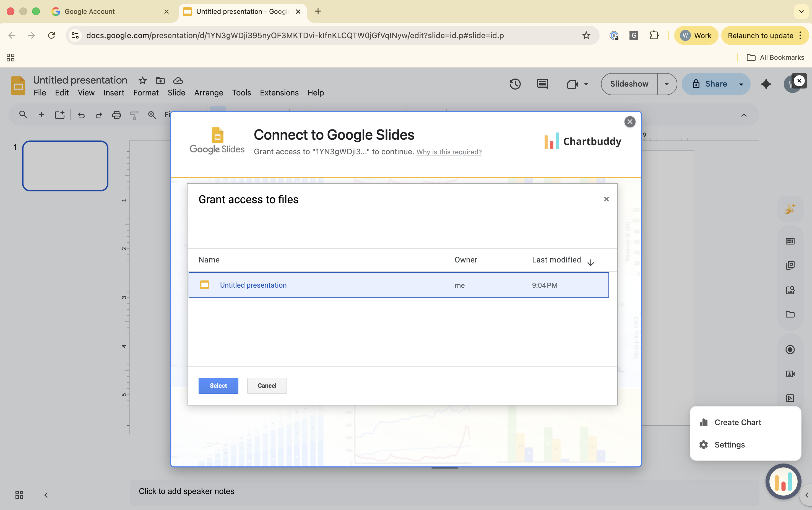Open Chartbuddy Settings
This screenshot has height=510, width=812.
pos(730,444)
